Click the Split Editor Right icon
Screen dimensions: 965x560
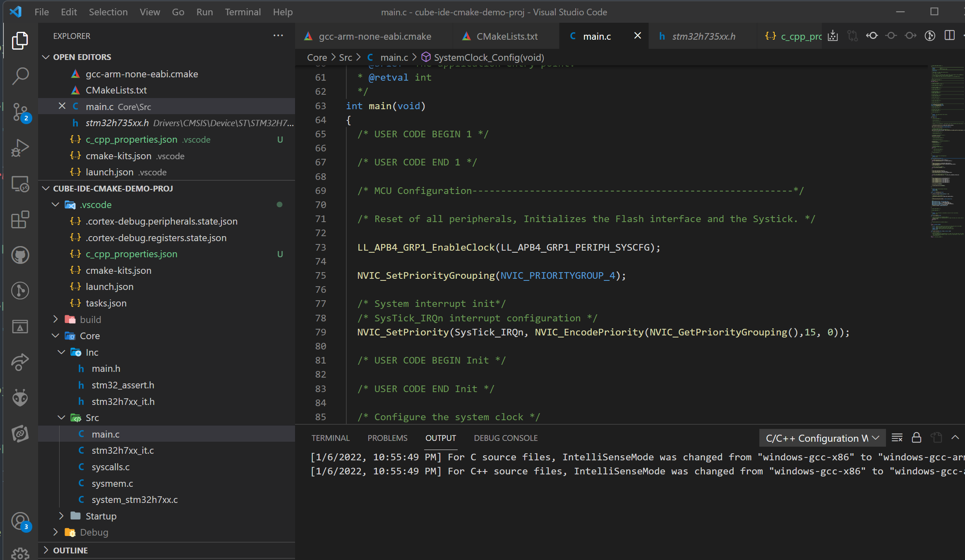point(949,36)
